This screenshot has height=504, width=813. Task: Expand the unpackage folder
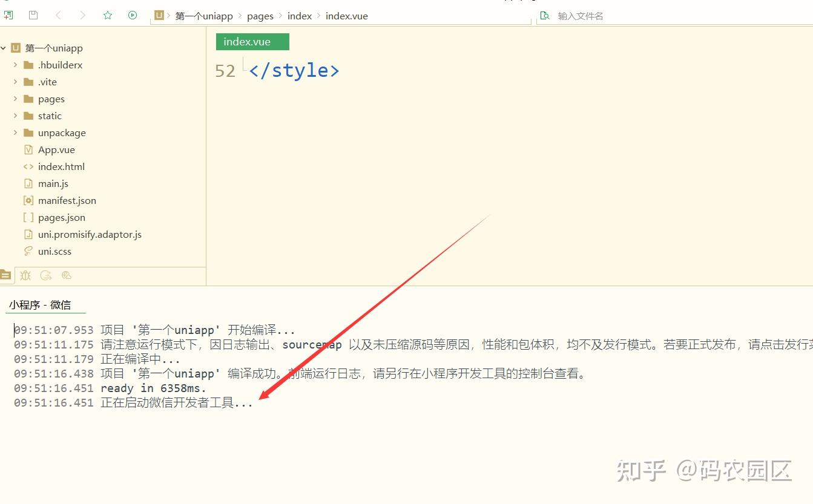(x=16, y=133)
